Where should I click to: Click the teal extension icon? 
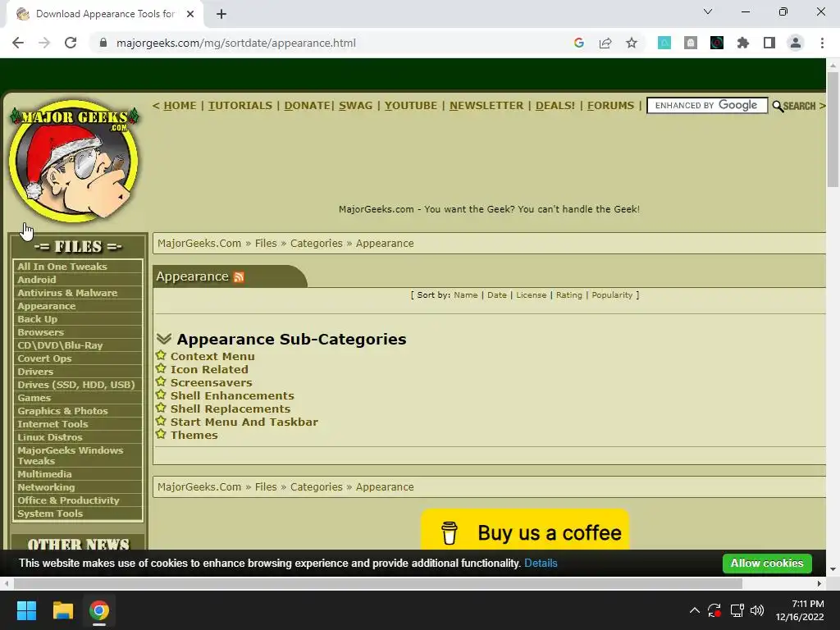pyautogui.click(x=664, y=43)
